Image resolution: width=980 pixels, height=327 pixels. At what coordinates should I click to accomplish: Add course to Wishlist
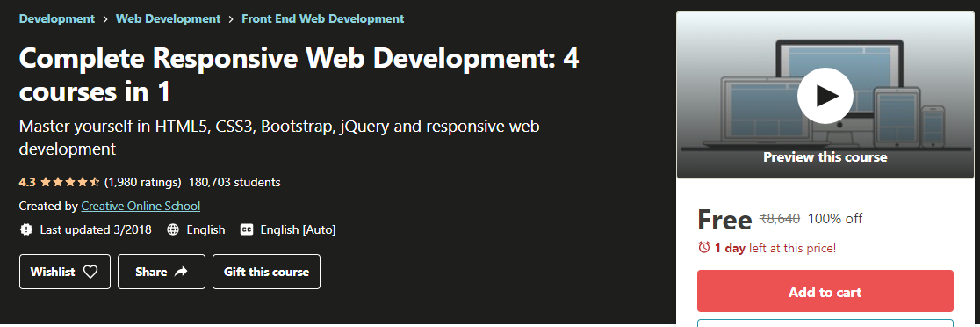[65, 272]
